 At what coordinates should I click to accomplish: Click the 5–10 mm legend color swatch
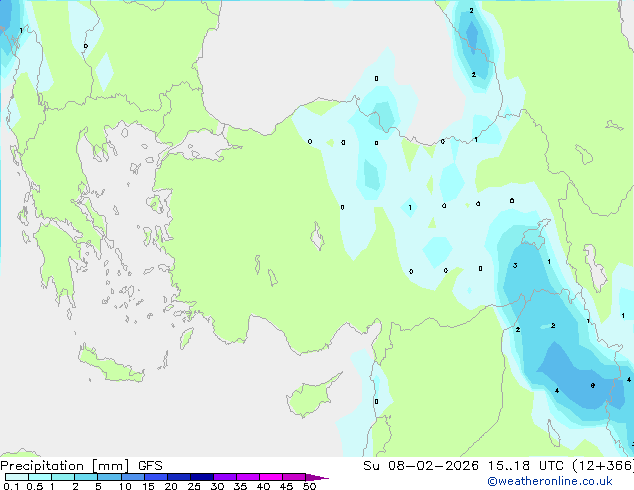pyautogui.click(x=109, y=477)
